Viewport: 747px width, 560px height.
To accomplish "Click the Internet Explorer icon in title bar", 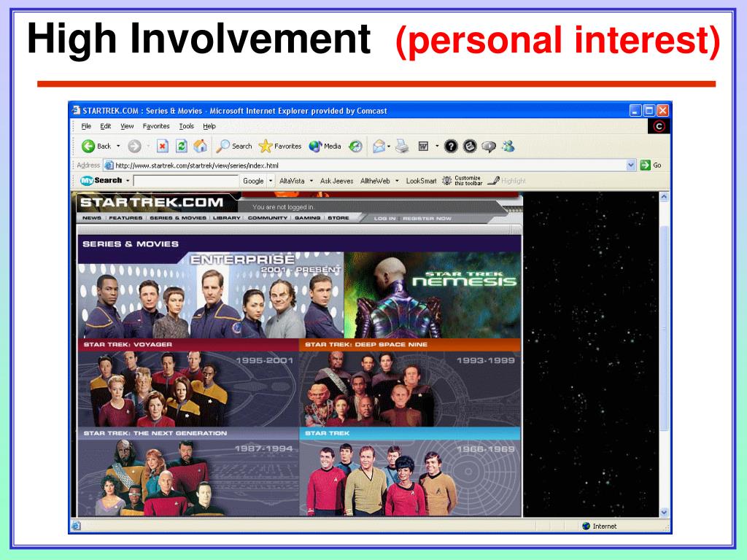I will pos(76,111).
